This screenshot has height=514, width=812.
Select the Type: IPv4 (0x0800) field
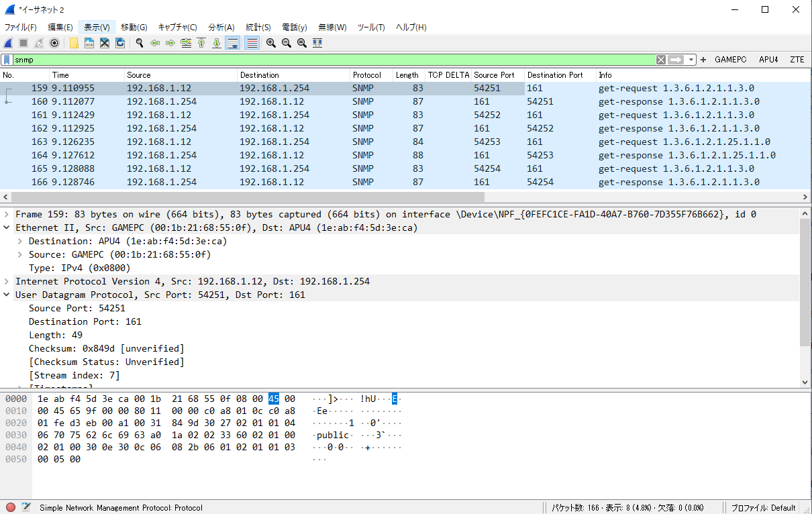(x=81, y=268)
